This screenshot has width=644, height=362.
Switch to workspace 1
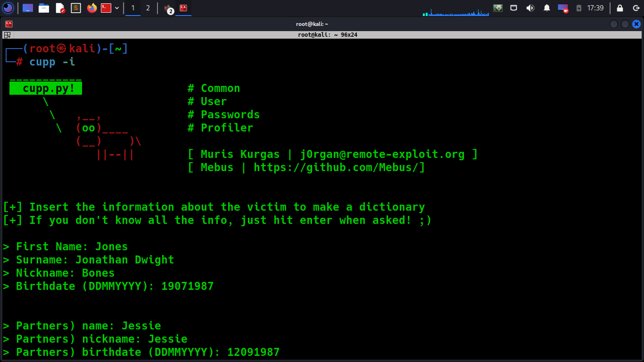(x=133, y=8)
